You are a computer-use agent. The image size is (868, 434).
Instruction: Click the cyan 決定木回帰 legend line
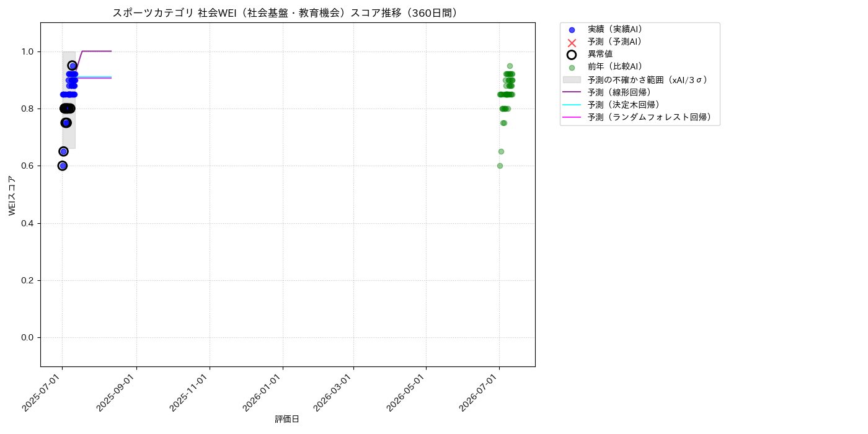tap(572, 104)
